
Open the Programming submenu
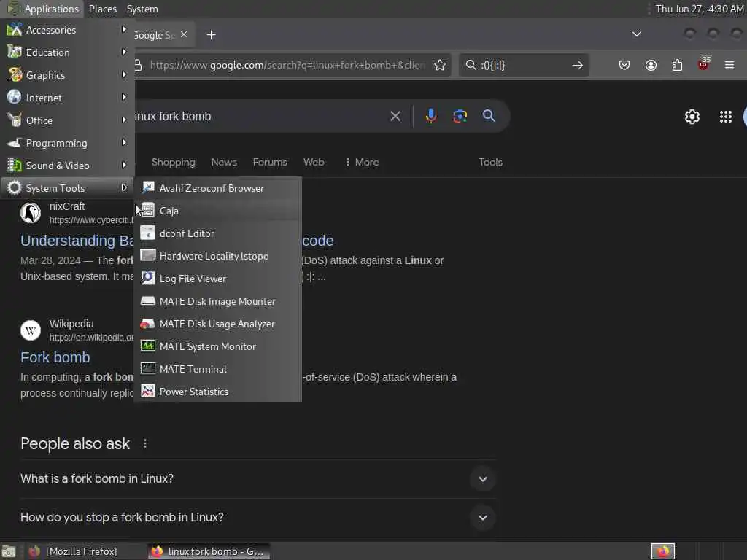67,143
